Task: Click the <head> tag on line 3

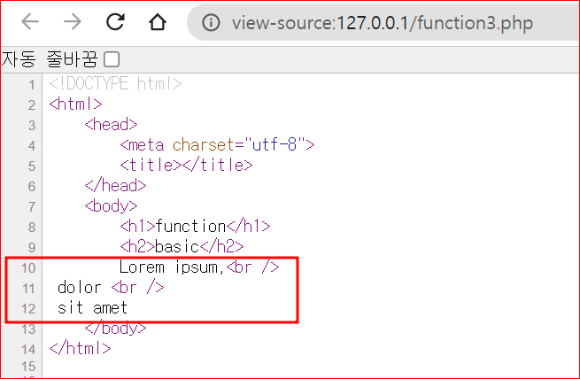Action: point(111,124)
